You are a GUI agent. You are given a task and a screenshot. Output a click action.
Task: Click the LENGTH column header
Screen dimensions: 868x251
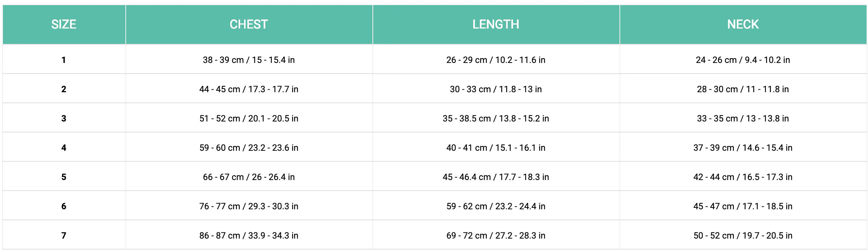(496, 25)
